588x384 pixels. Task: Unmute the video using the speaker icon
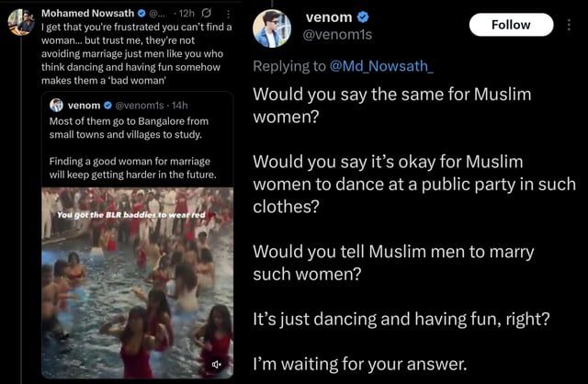[x=218, y=365]
